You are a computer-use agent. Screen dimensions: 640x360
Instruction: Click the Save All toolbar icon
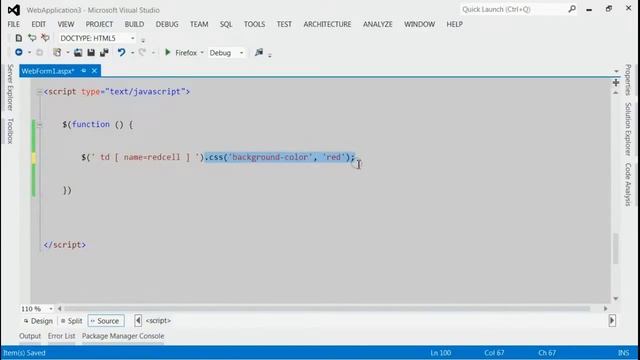click(x=104, y=53)
